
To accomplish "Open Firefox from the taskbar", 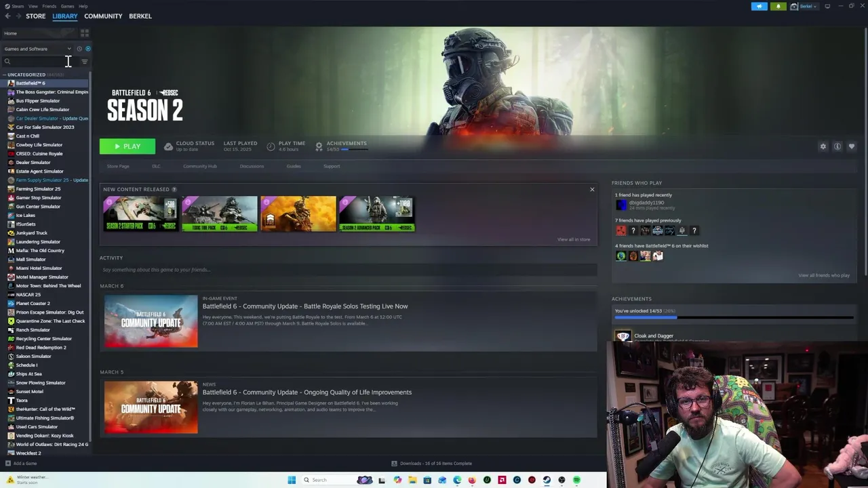I will click(x=472, y=480).
